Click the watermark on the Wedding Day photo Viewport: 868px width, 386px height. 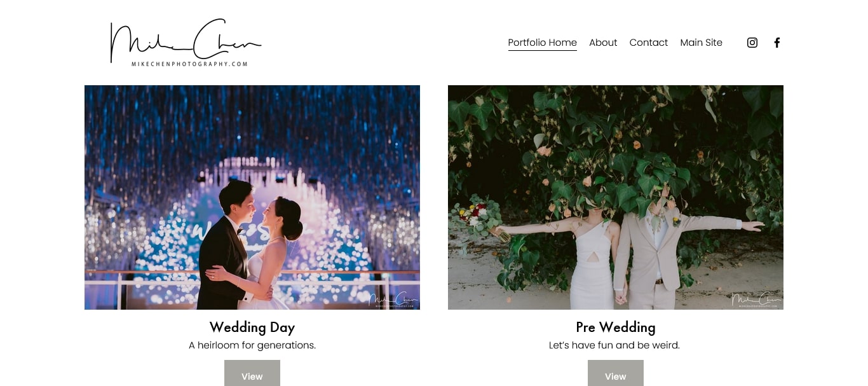tap(393, 300)
